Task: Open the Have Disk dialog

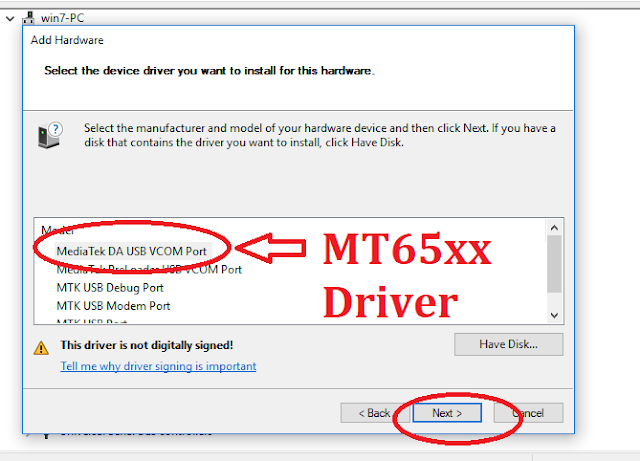Action: click(x=509, y=344)
